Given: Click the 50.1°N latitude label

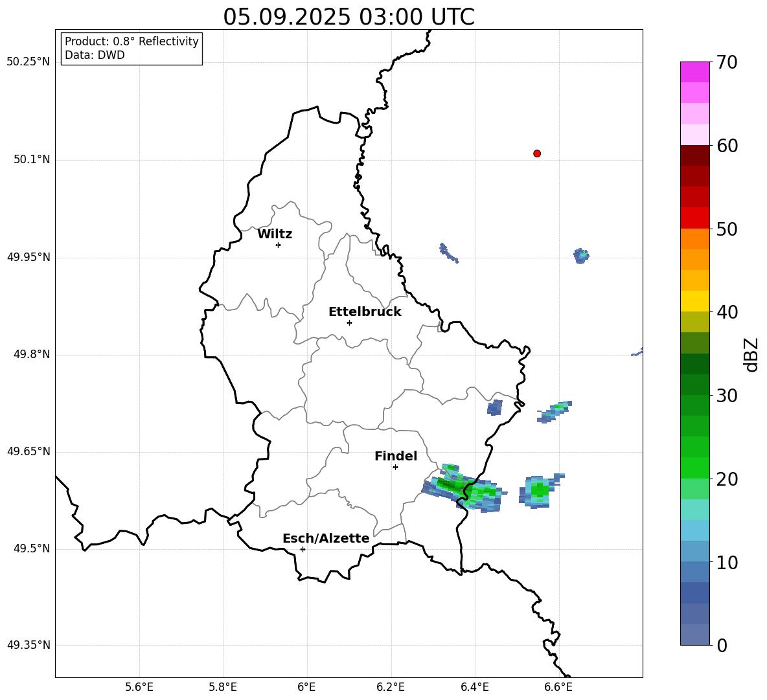Looking at the screenshot, I should (x=32, y=159).
